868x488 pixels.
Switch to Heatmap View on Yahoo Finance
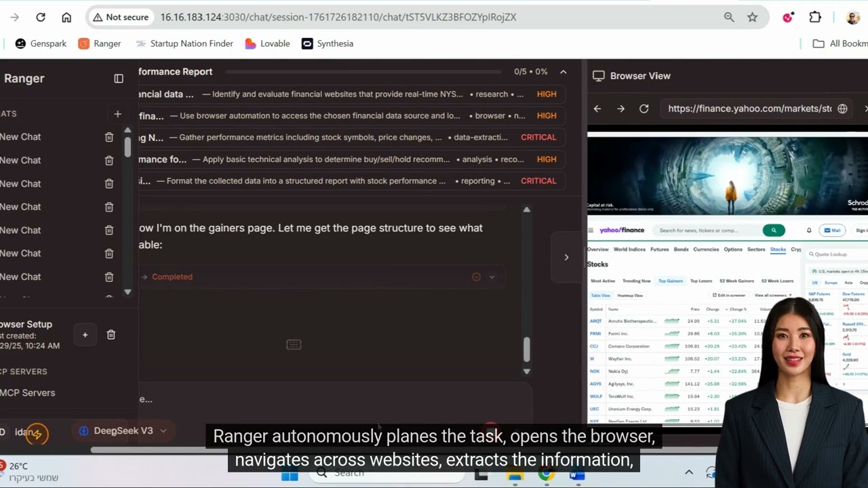coord(630,296)
